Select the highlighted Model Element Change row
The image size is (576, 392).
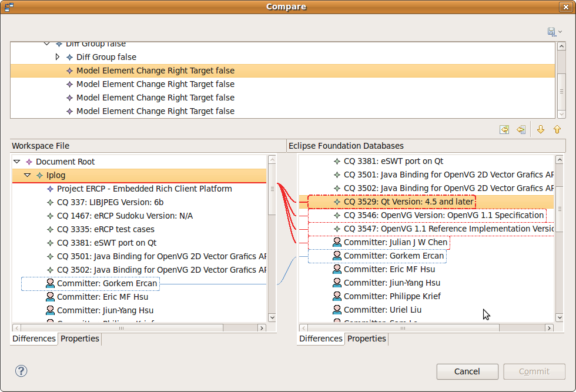point(283,71)
